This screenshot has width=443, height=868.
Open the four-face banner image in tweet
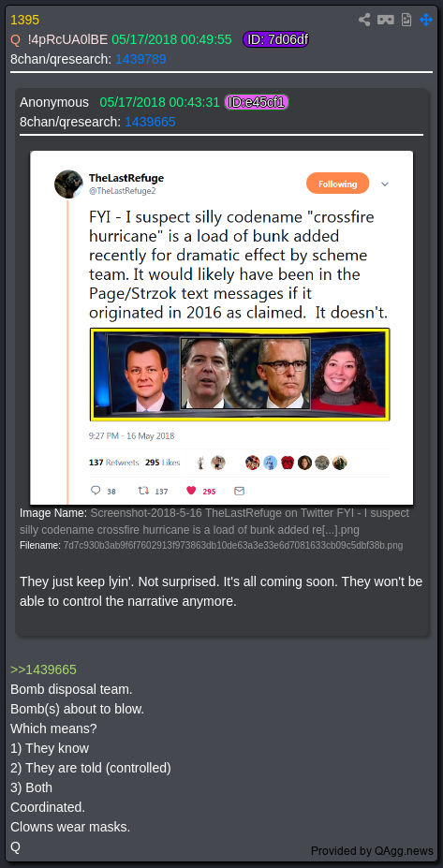(x=240, y=375)
